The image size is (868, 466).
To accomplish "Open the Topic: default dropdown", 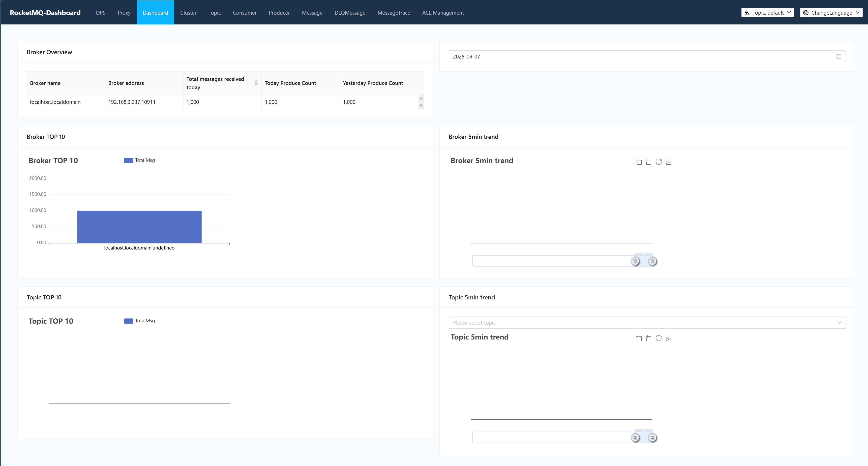I will click(768, 12).
